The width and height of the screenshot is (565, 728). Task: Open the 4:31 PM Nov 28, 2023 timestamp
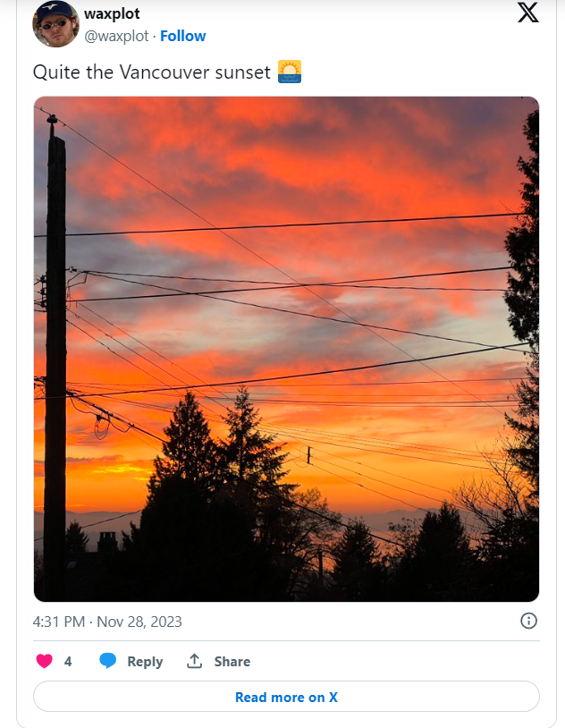tap(107, 622)
